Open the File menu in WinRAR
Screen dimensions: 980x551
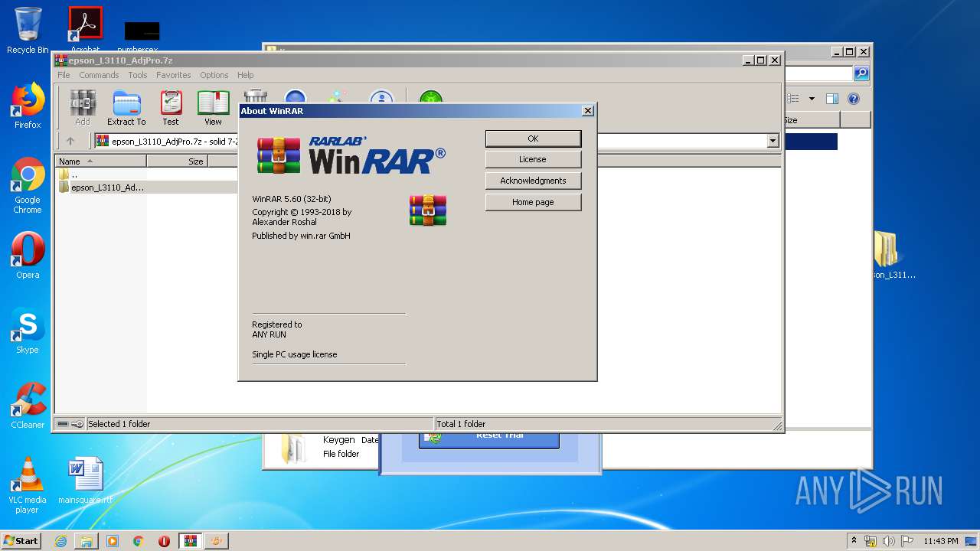pyautogui.click(x=64, y=75)
